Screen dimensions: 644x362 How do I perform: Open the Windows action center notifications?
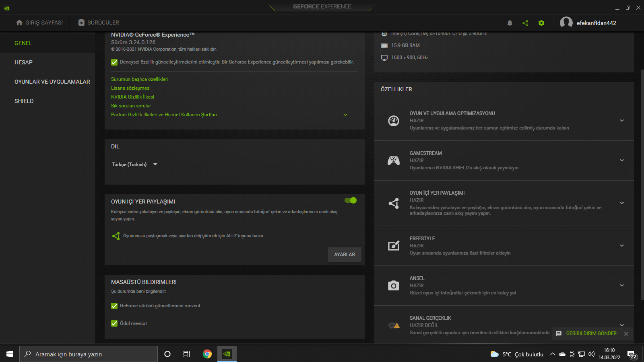pyautogui.click(x=632, y=354)
